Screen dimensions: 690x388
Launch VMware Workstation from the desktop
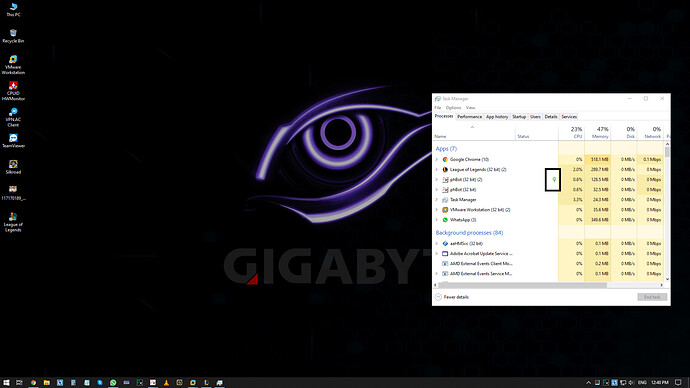tap(13, 65)
